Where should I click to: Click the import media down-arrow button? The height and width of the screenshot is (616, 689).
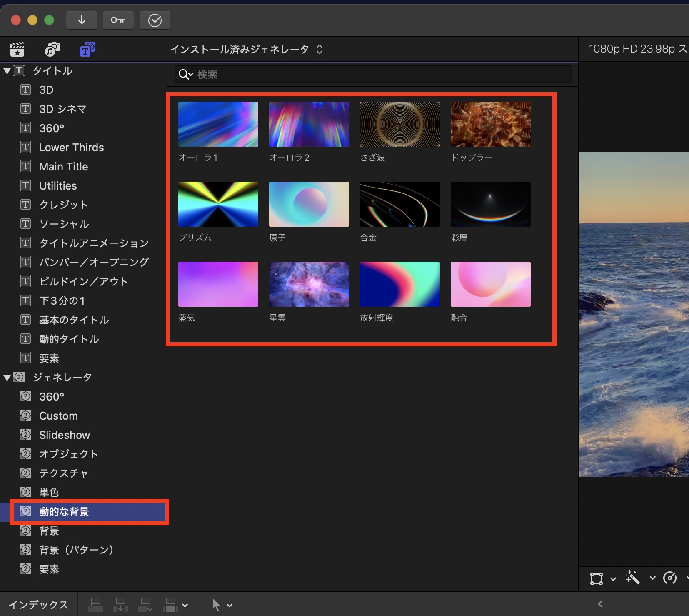click(82, 20)
